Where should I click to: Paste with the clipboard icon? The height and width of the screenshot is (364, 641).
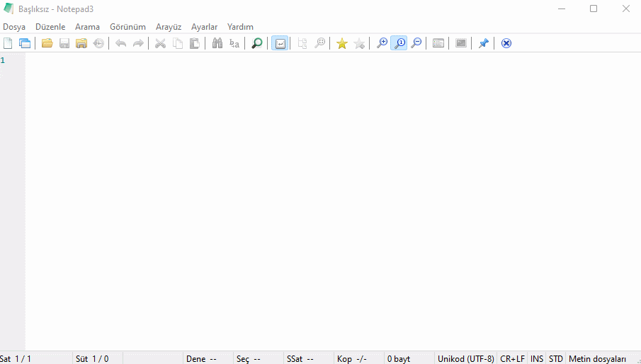pos(195,43)
